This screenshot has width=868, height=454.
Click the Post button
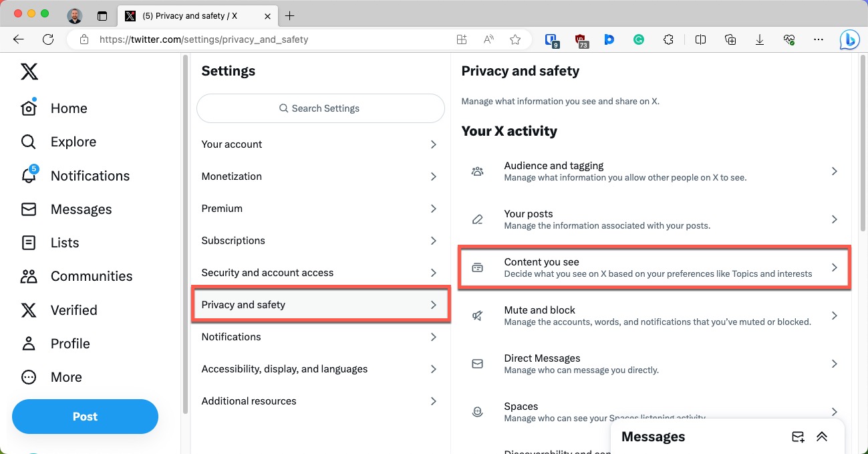(85, 416)
